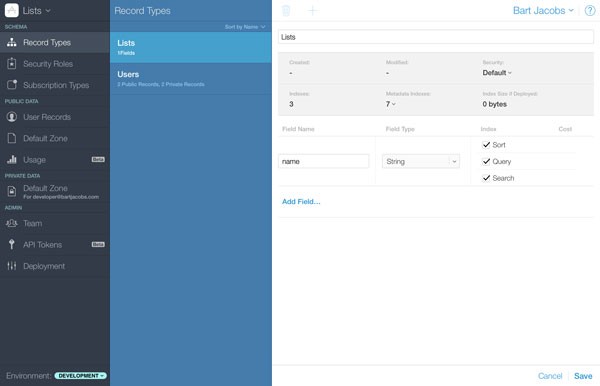Click the Cost column header

(565, 129)
